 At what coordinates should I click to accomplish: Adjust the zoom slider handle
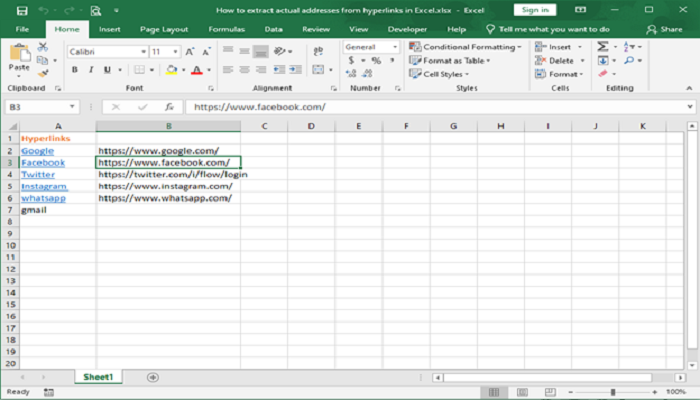pyautogui.click(x=613, y=392)
